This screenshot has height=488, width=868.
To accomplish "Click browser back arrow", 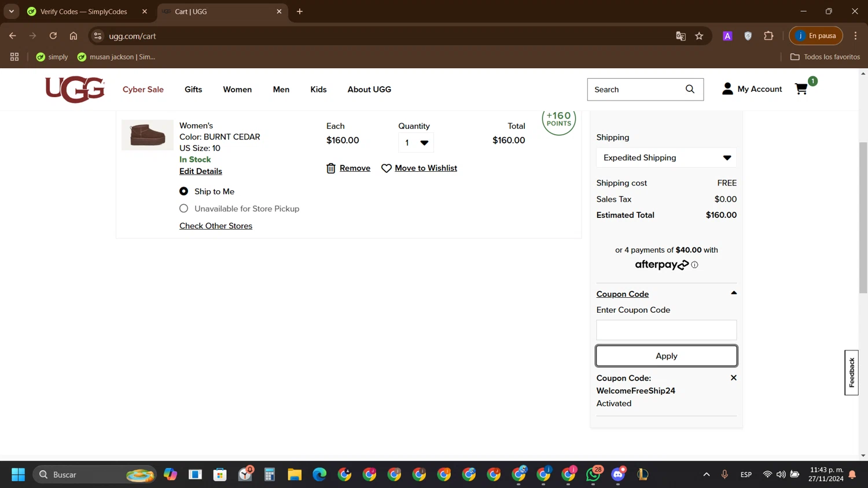I will (x=13, y=36).
